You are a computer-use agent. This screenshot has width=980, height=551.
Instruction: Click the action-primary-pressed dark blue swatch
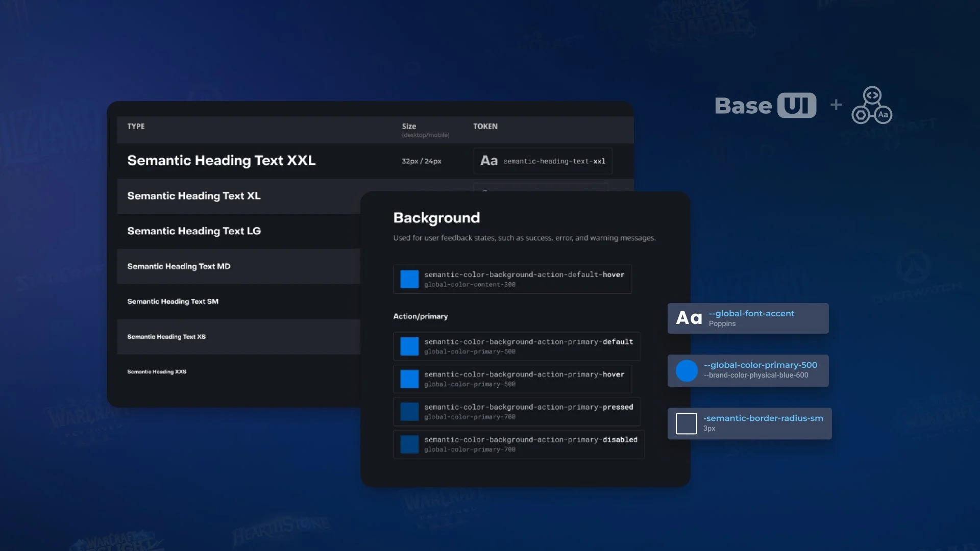click(x=409, y=412)
